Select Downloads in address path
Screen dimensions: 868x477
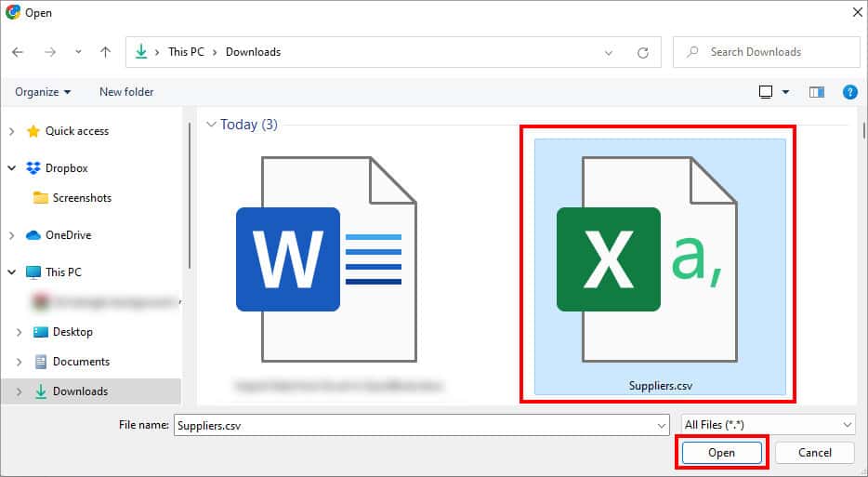[253, 51]
